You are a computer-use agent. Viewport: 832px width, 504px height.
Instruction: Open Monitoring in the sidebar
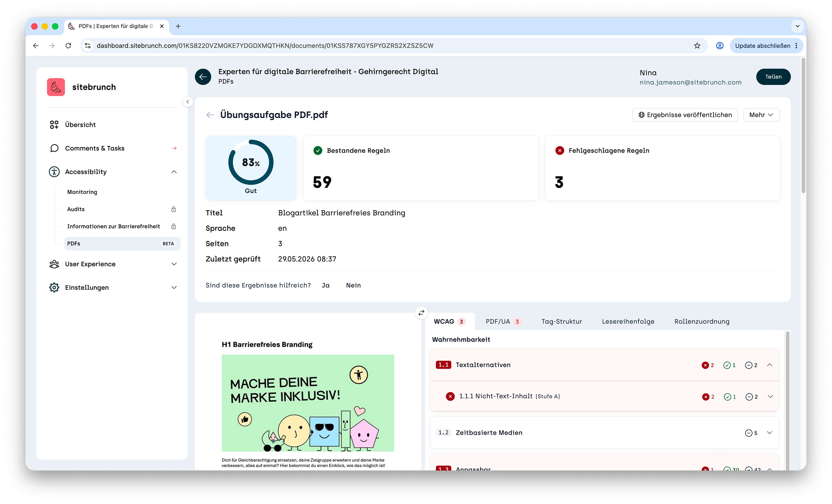click(82, 192)
